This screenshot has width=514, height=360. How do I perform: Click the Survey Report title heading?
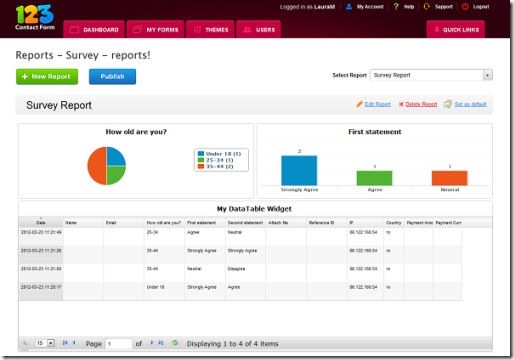(59, 105)
